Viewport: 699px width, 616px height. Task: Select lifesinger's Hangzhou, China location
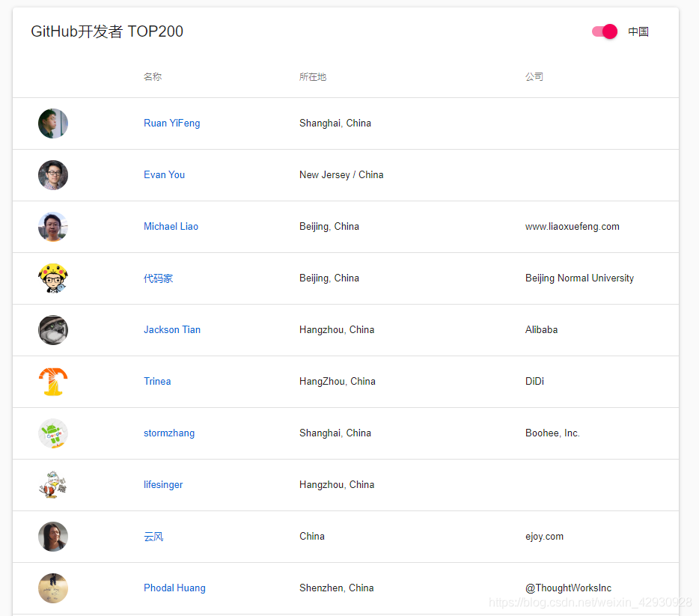coord(337,485)
